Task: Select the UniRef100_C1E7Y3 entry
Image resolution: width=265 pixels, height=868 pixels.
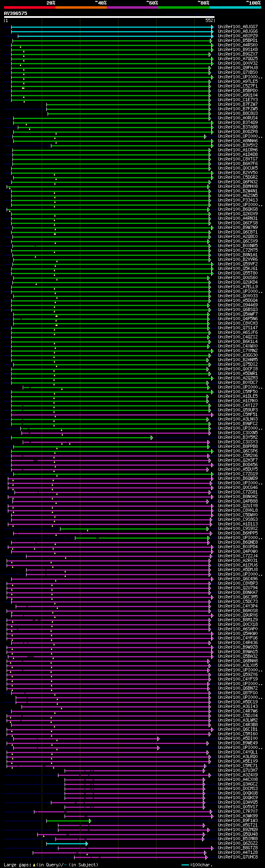Action: [x=238, y=100]
